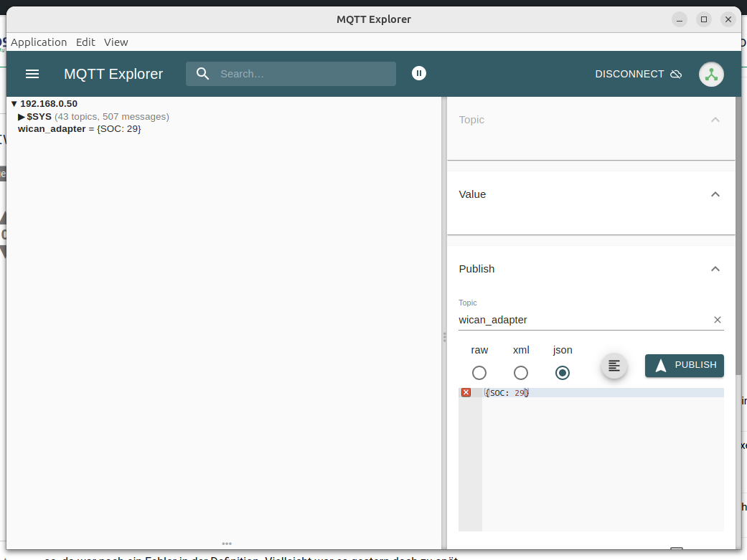Select the xml payload format

coord(521,373)
